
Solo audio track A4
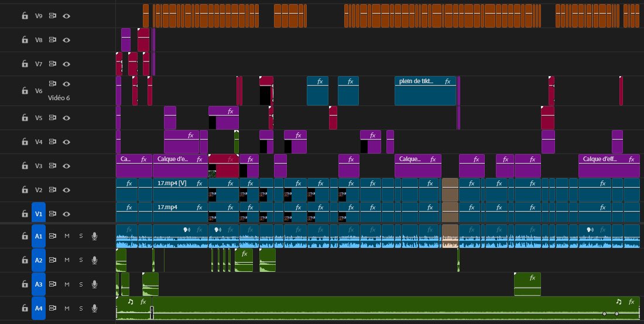(x=81, y=308)
